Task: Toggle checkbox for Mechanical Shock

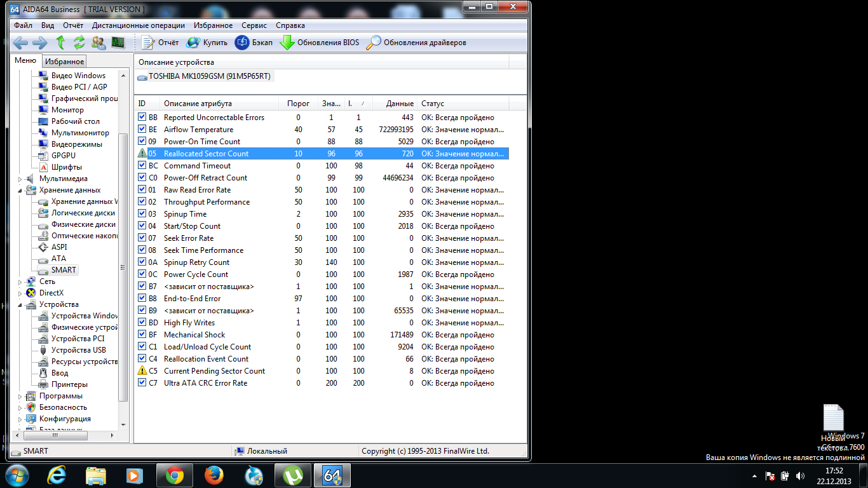Action: pos(142,335)
